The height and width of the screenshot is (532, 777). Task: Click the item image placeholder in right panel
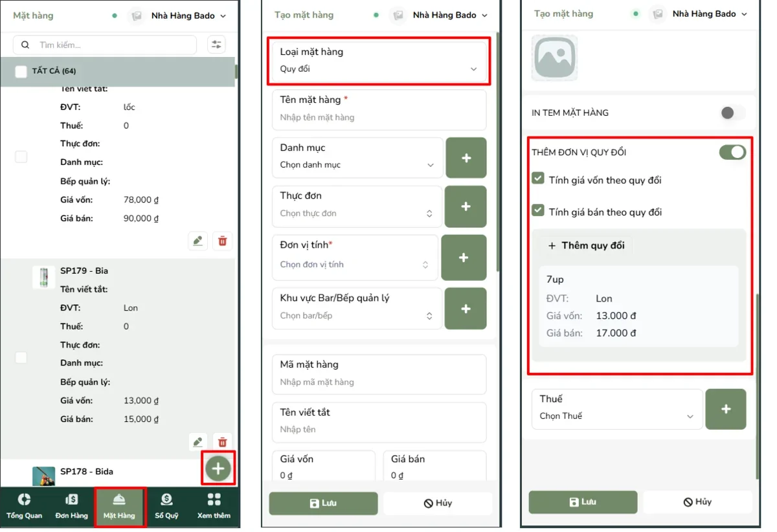click(x=555, y=58)
